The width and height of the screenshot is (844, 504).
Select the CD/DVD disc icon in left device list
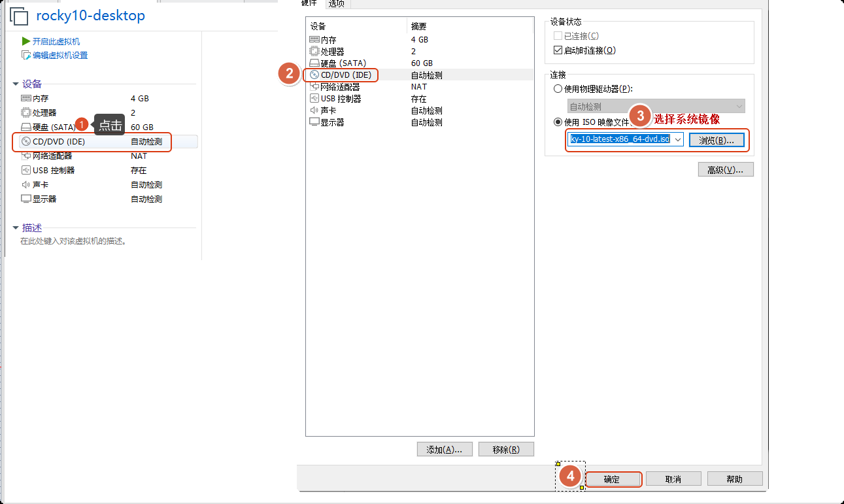(x=26, y=141)
